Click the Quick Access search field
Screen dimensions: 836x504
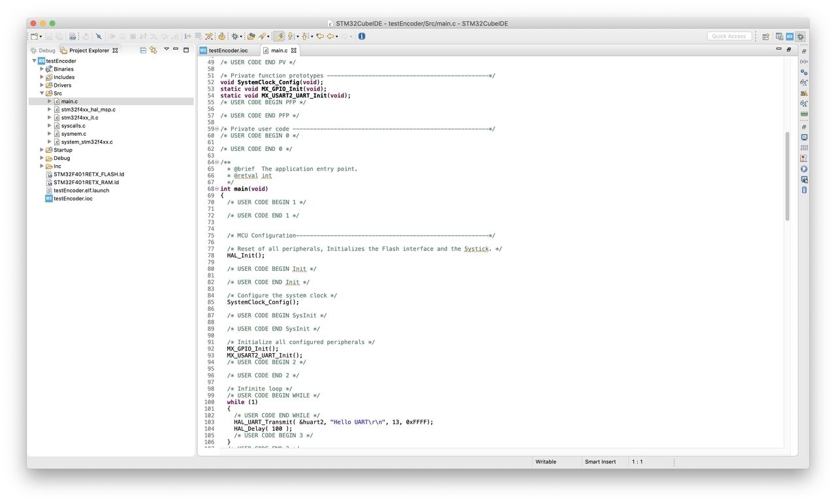tap(729, 37)
